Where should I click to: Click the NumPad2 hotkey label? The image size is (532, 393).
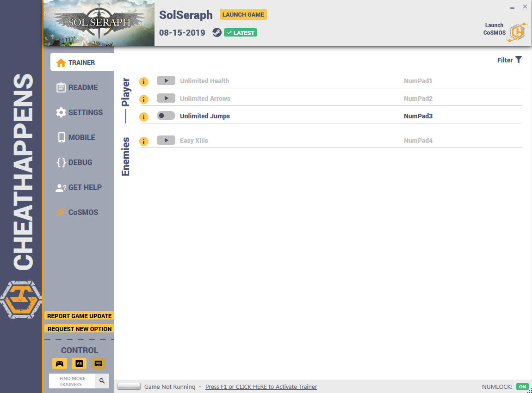(418, 98)
